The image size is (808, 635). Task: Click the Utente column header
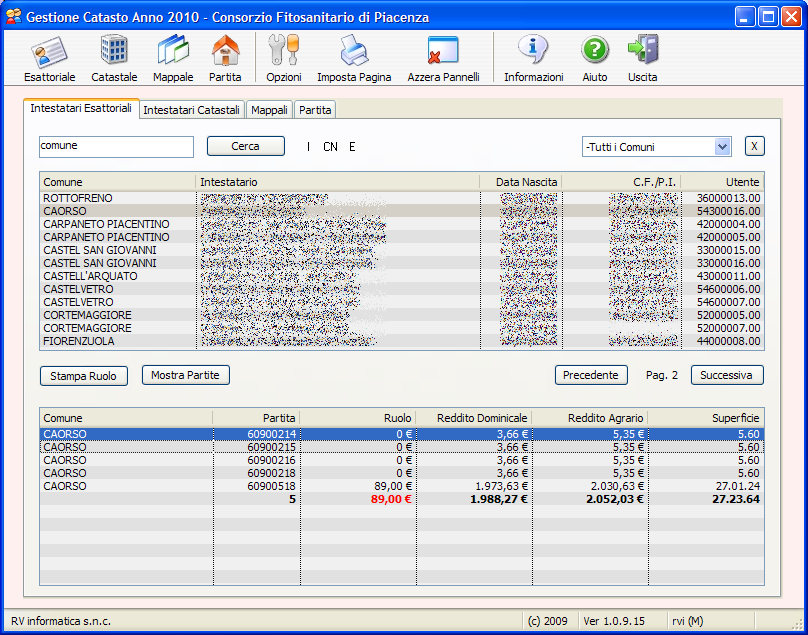click(722, 182)
